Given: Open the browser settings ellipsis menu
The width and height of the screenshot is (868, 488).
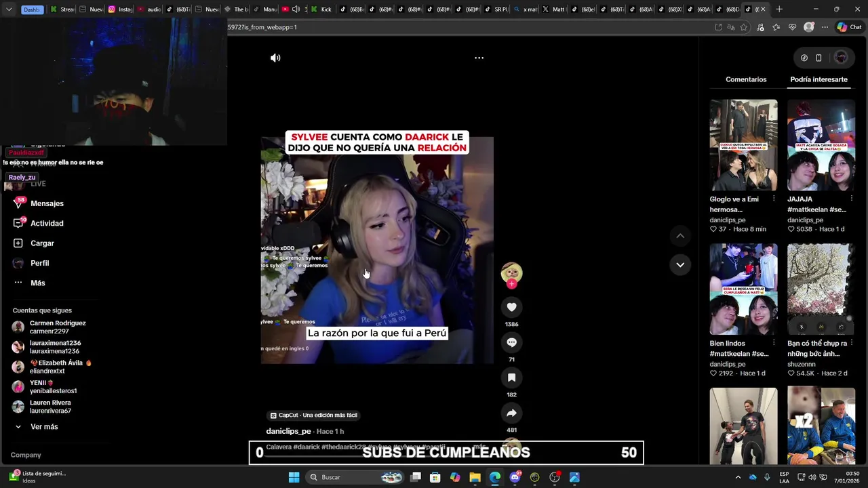Looking at the screenshot, I should 825,27.
